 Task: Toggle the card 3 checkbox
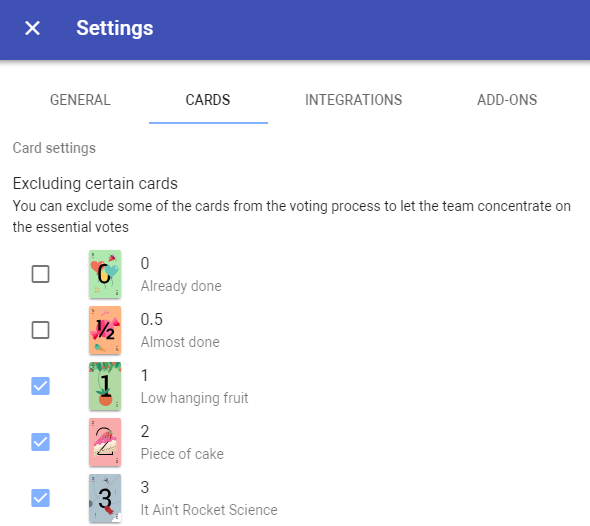40,498
